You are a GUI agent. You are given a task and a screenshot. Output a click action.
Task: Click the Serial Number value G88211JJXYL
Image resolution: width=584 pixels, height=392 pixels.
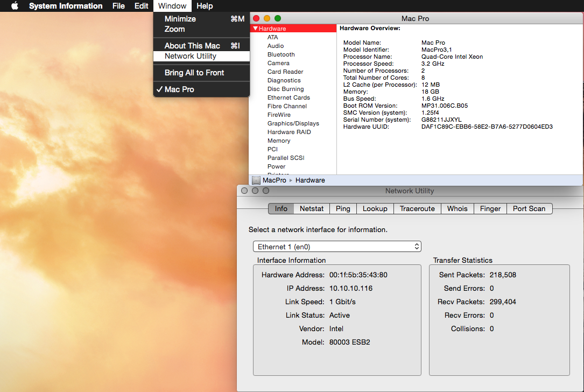click(x=441, y=120)
